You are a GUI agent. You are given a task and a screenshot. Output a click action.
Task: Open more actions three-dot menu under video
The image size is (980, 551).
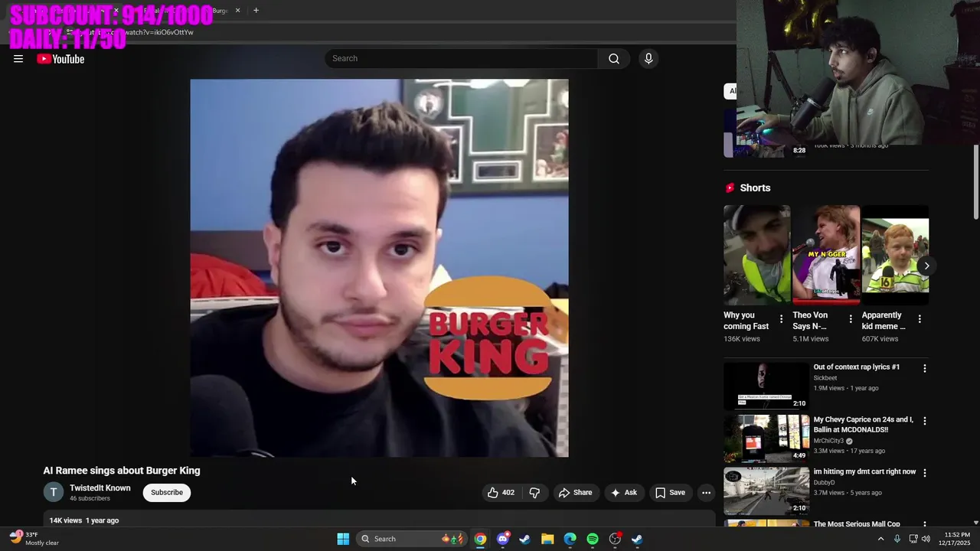click(706, 493)
